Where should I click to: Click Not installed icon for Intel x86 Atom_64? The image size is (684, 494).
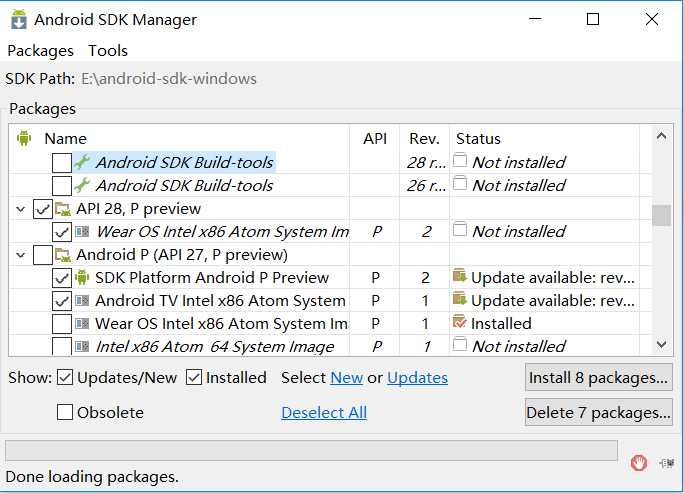point(460,344)
